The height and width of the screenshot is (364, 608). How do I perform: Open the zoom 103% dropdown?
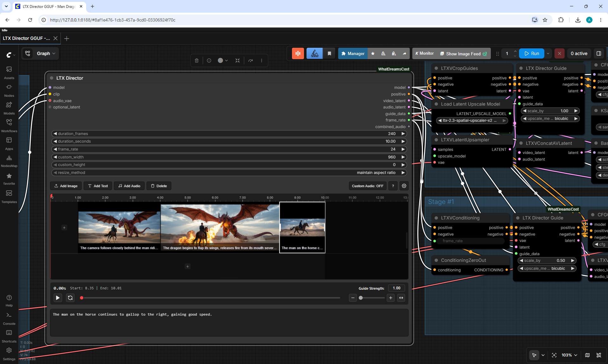tap(569, 355)
